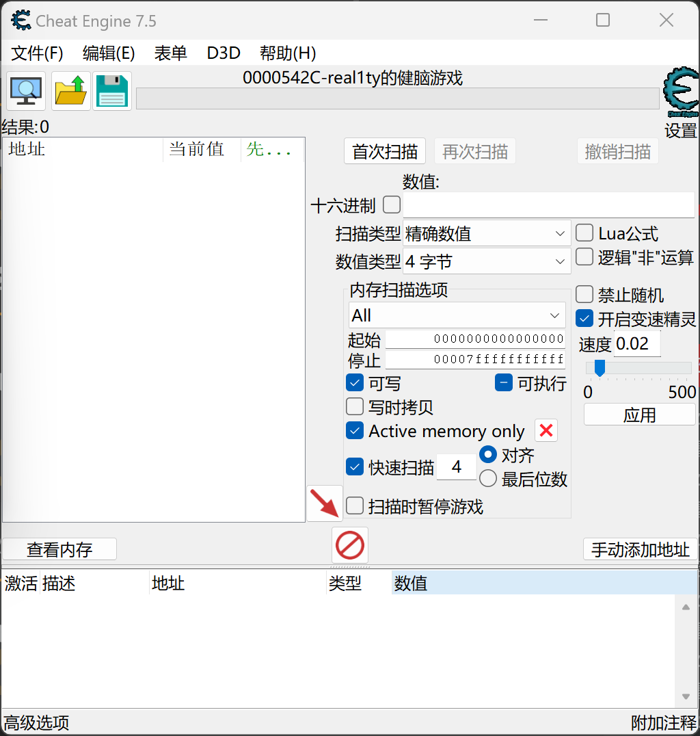Toggle the 开启变速精灵 speedhack checkbox
Viewport: 700px width, 736px height.
click(x=584, y=319)
